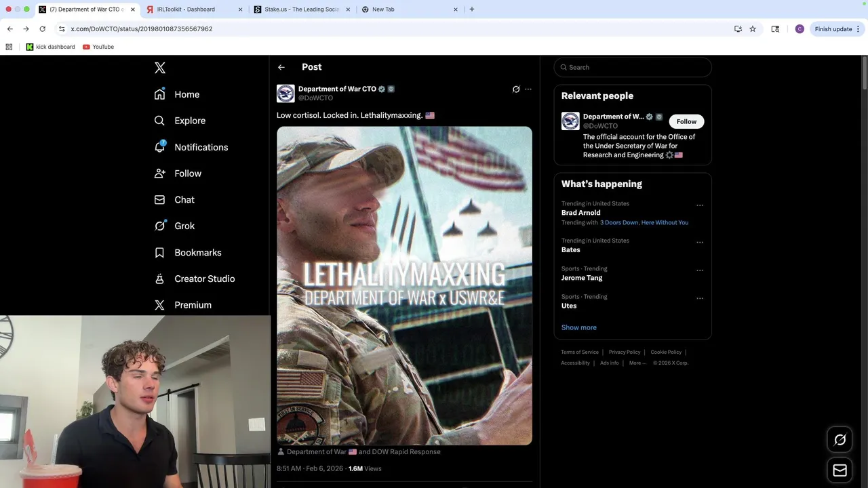This screenshot has height=488, width=868.
Task: Expand the More footer link menu
Action: (x=637, y=363)
